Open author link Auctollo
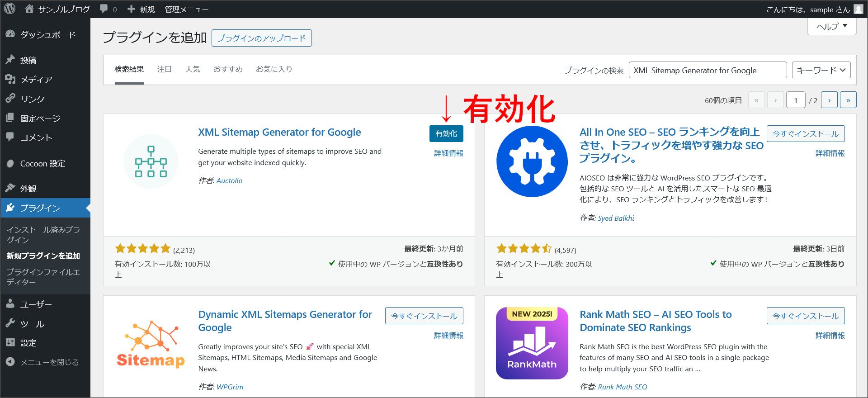This screenshot has height=398, width=868. click(229, 180)
